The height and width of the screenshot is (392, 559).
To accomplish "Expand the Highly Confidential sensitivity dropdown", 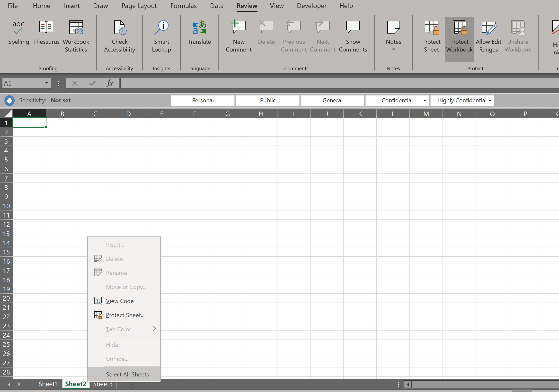I will pos(490,101).
